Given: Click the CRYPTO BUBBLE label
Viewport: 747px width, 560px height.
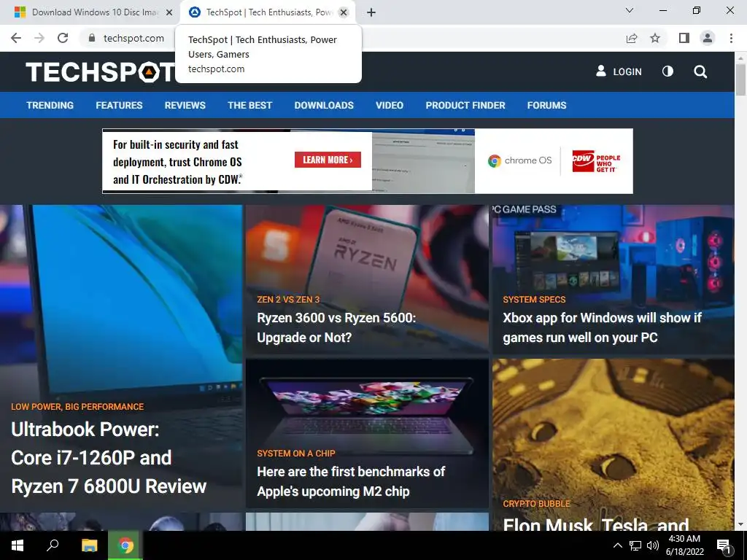Looking at the screenshot, I should pyautogui.click(x=536, y=504).
